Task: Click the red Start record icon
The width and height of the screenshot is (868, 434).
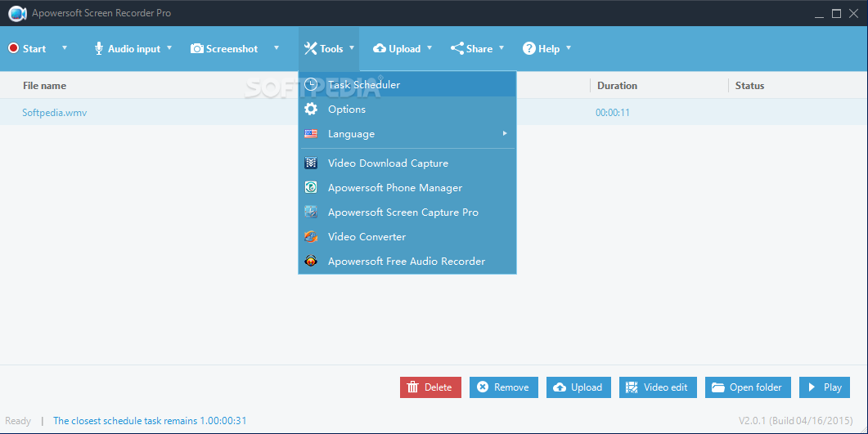Action: coord(13,49)
